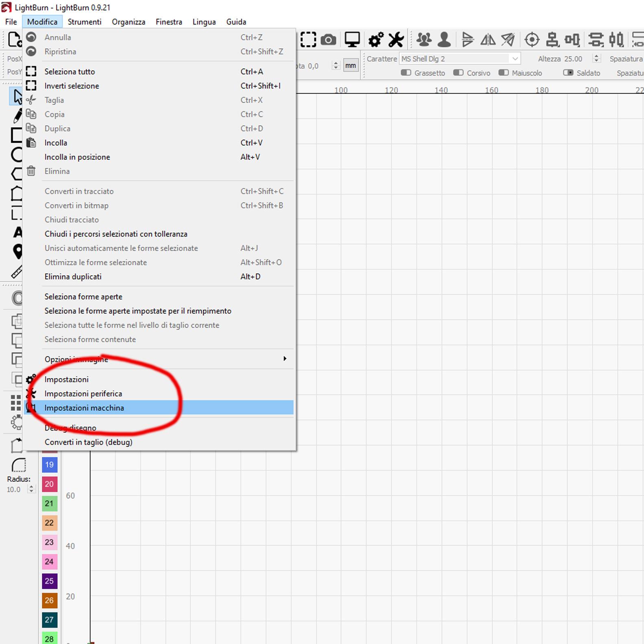Open the monitor preview icon in toolbar

point(352,40)
